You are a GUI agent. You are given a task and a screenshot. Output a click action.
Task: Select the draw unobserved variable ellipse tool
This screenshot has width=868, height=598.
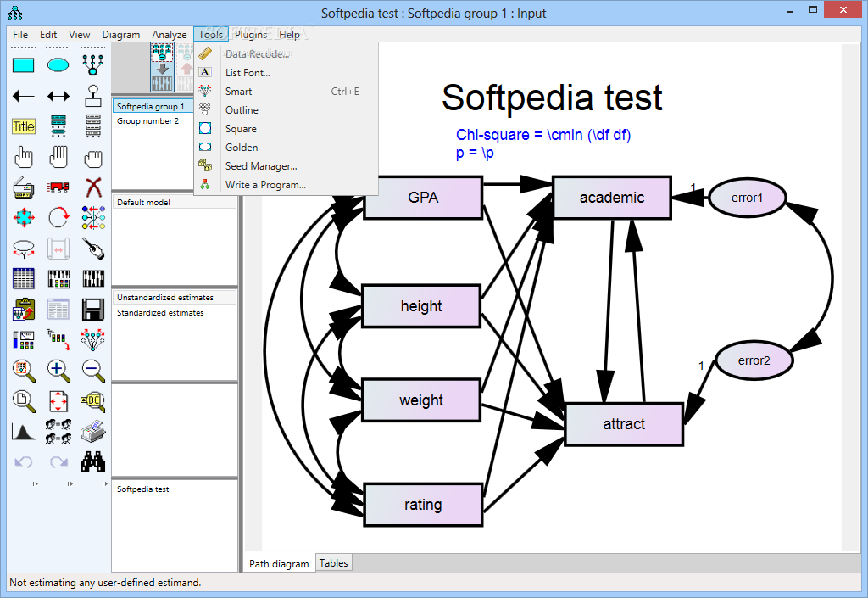click(x=58, y=65)
